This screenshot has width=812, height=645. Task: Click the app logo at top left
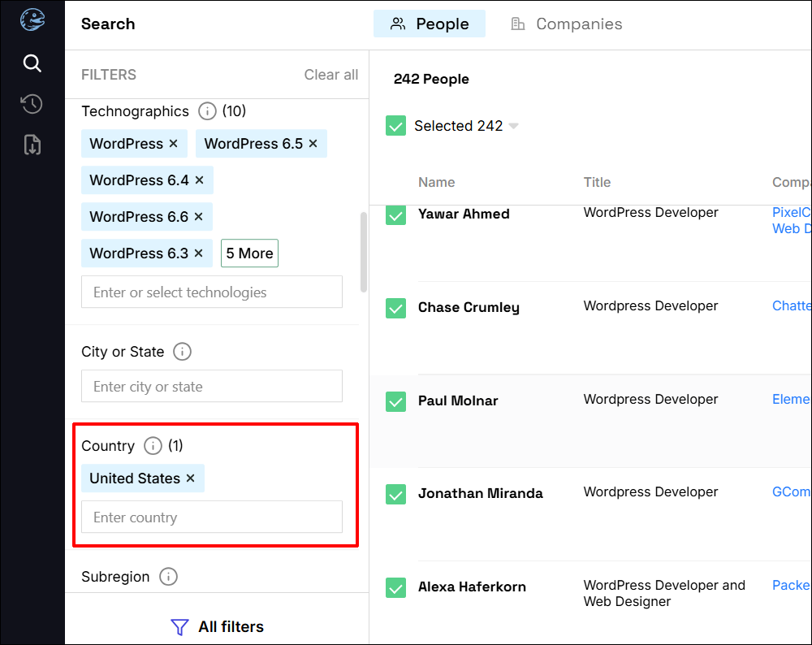click(x=32, y=19)
